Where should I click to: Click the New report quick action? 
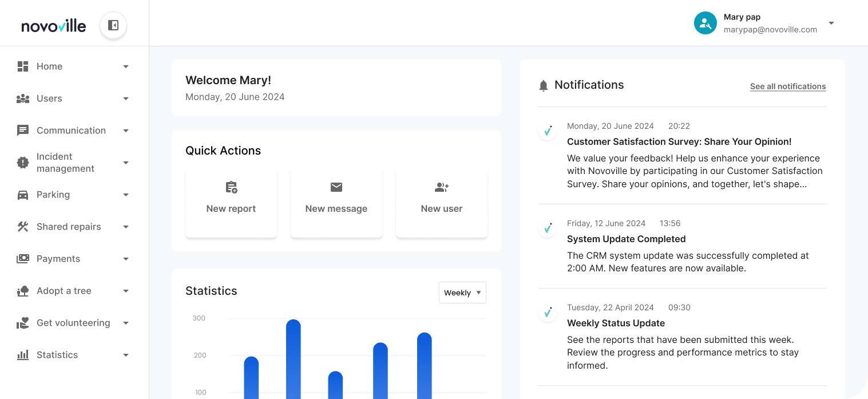tap(231, 203)
